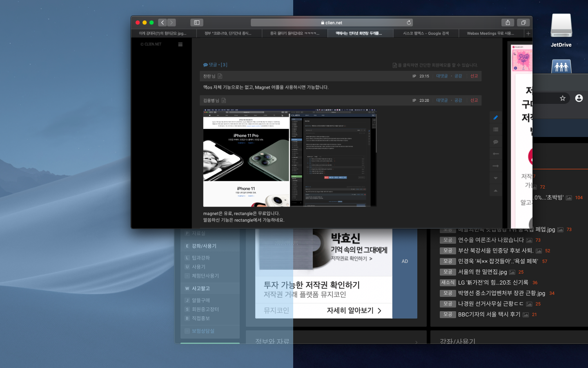This screenshot has height=368, width=588.
Task: Click the 자세히 알아보기 ad button
Action: (x=354, y=310)
